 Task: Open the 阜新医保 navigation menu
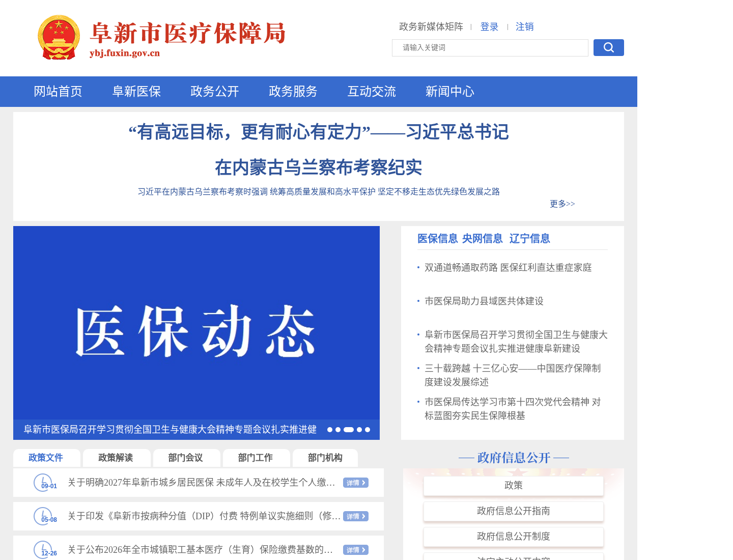pyautogui.click(x=136, y=92)
